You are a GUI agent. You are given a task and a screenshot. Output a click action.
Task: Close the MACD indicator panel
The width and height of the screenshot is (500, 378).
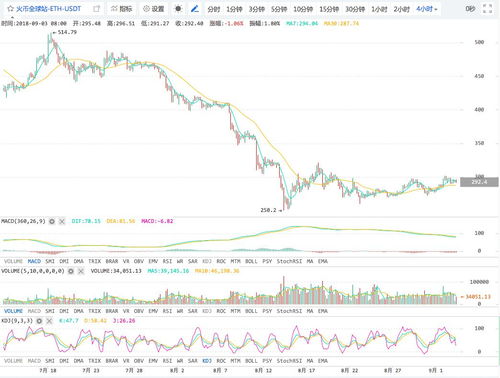coord(62,221)
